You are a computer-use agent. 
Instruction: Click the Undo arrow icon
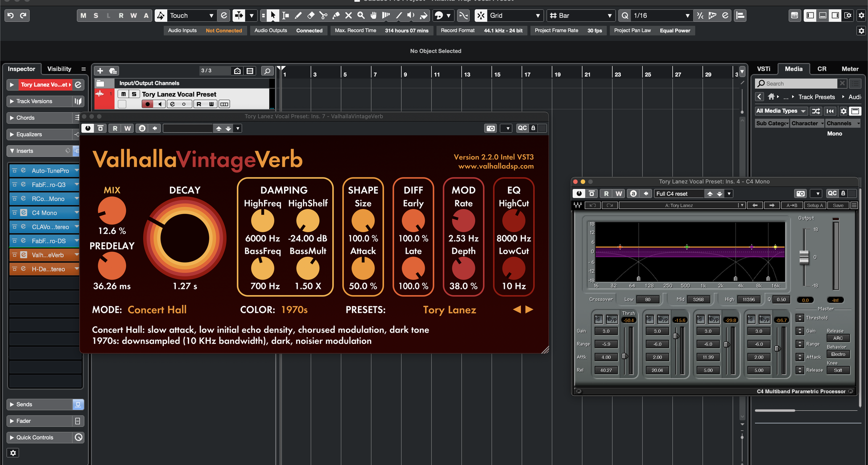pyautogui.click(x=11, y=16)
